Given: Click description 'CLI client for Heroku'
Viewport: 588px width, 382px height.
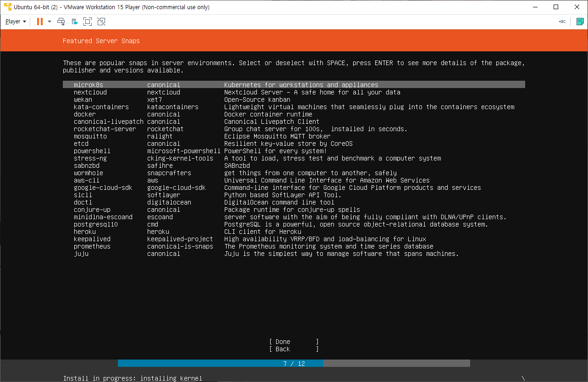Looking at the screenshot, I should (x=263, y=232).
